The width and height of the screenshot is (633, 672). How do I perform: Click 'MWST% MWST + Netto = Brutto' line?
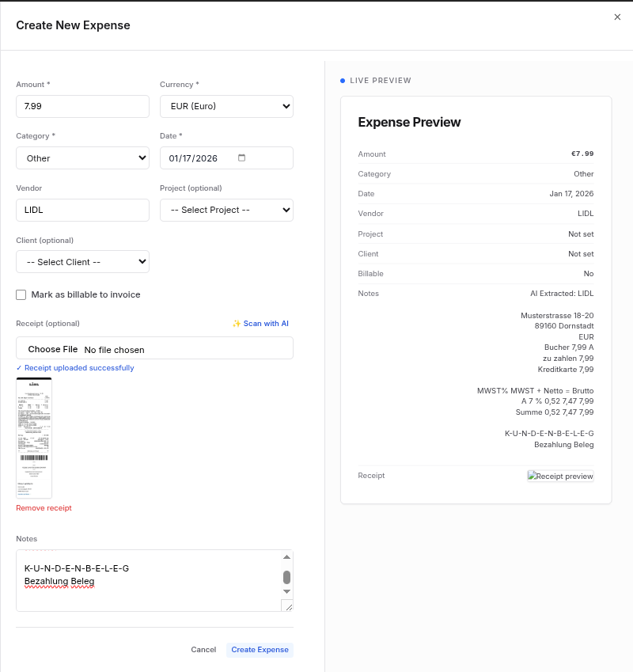[536, 391]
